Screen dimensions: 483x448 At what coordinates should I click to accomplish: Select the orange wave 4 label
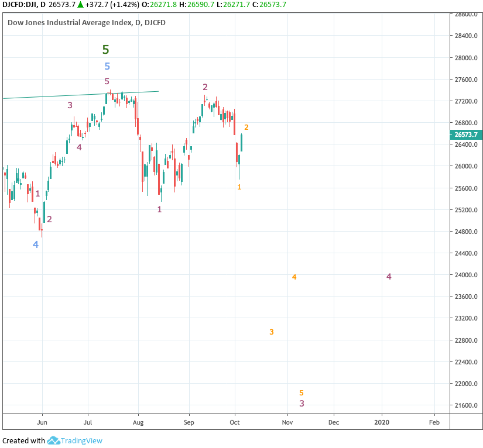pyautogui.click(x=294, y=277)
